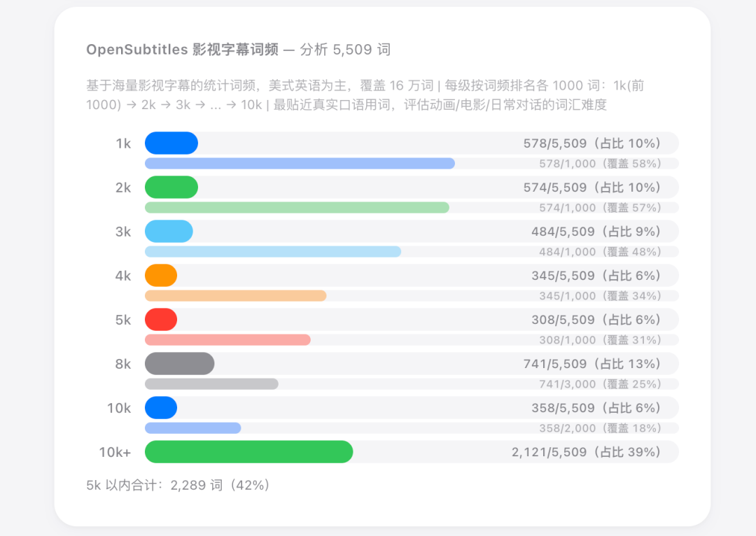756x536 pixels.
Task: Click the gray 8k frequency bar
Action: (179, 363)
